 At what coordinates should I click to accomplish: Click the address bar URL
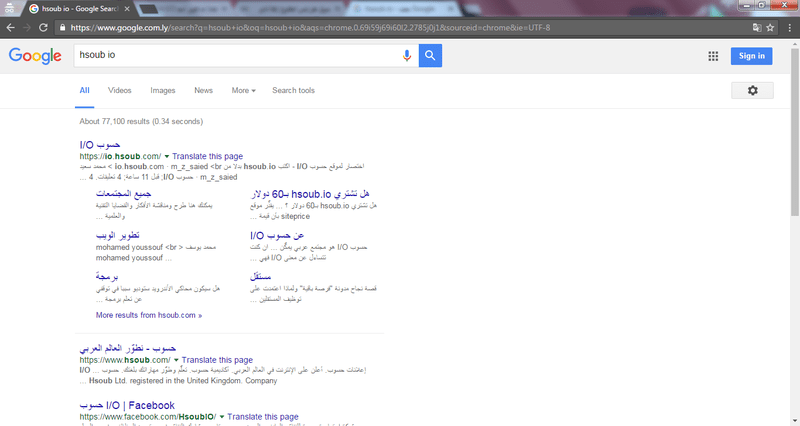310,28
